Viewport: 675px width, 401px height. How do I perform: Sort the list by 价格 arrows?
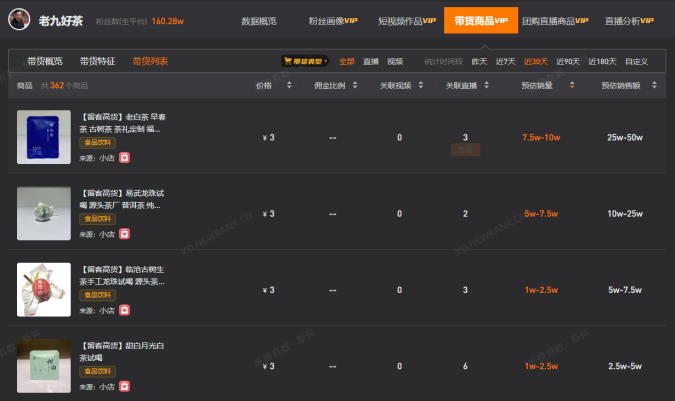[289, 85]
